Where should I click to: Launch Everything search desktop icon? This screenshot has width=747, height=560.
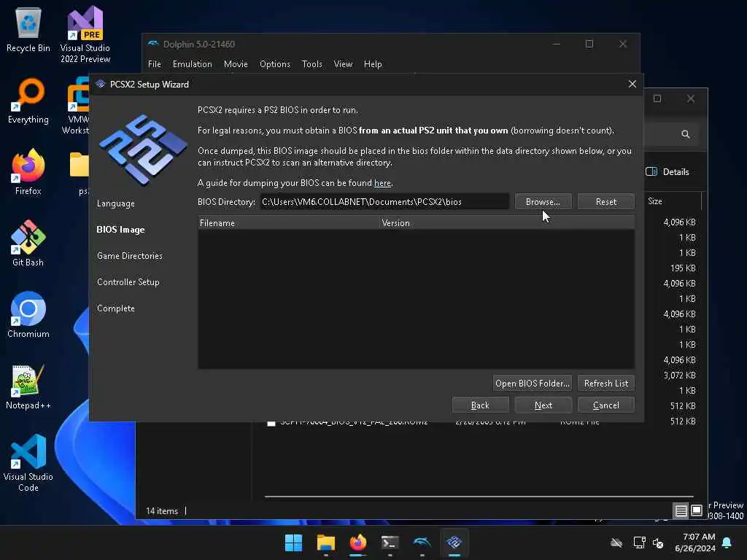28,101
